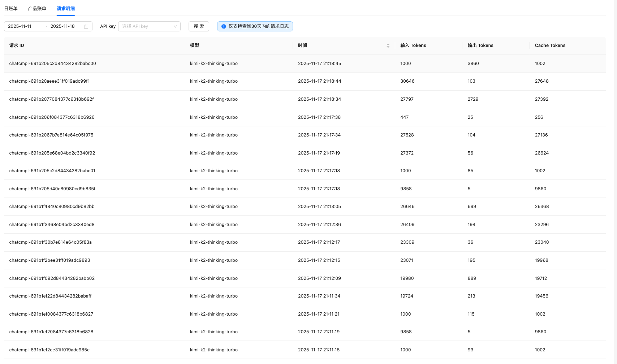617x364 pixels.
Task: Click the date range arrow separator
Action: tap(45, 26)
